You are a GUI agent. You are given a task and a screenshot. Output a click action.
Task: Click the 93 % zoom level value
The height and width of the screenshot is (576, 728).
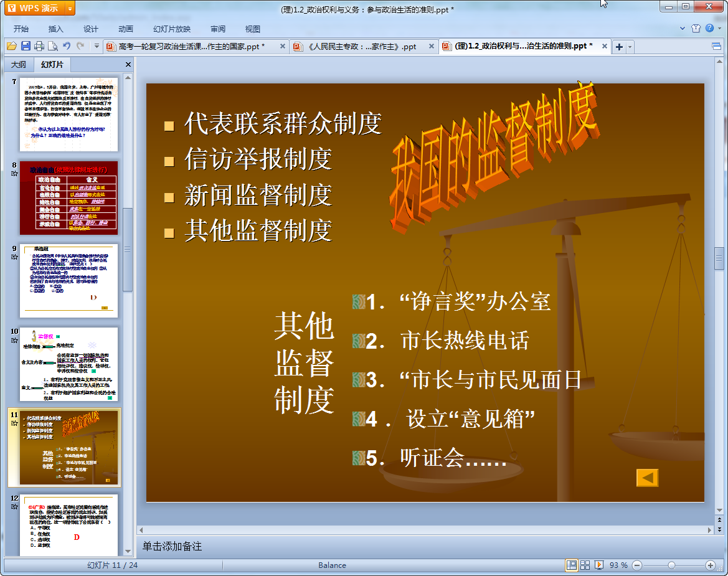(x=618, y=565)
